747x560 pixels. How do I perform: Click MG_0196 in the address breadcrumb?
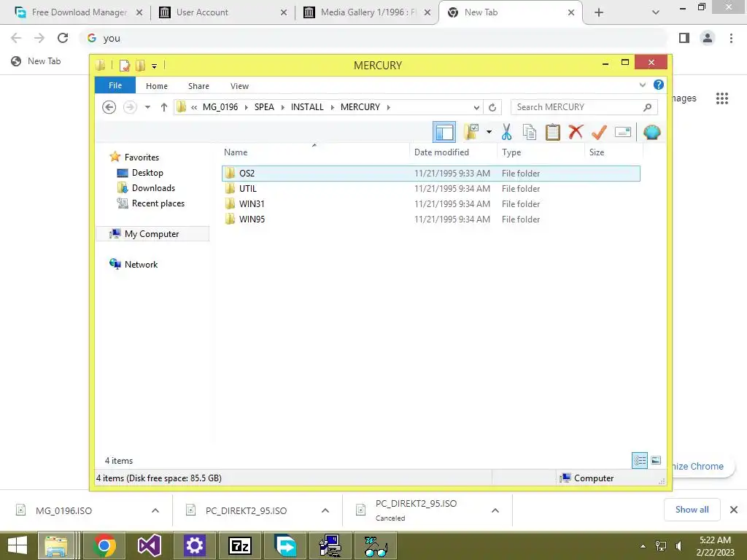(220, 107)
